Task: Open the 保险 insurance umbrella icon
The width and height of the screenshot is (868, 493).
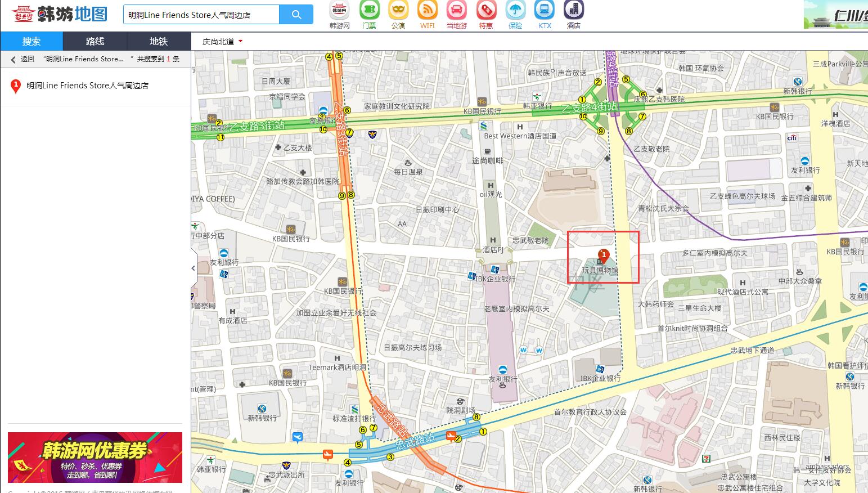Action: (x=515, y=10)
